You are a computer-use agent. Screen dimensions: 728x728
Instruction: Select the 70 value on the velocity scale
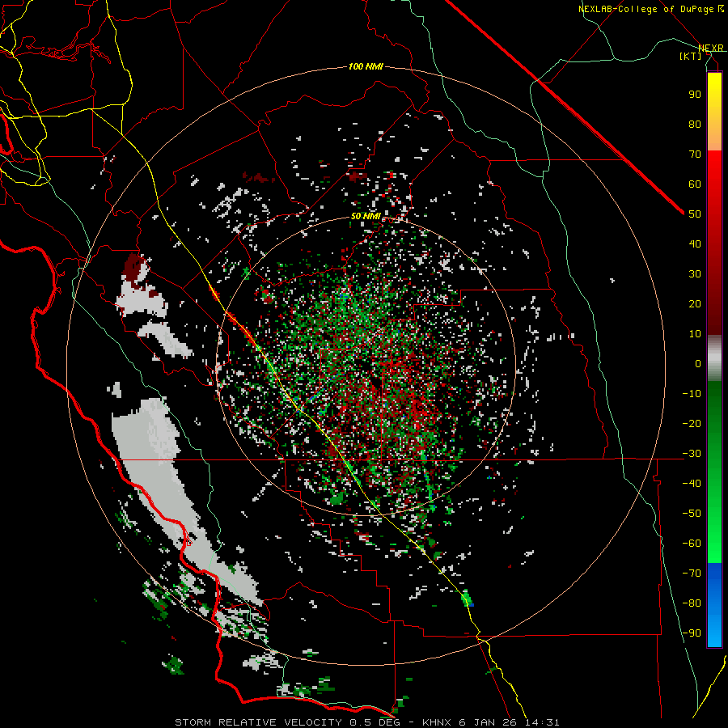695,154
